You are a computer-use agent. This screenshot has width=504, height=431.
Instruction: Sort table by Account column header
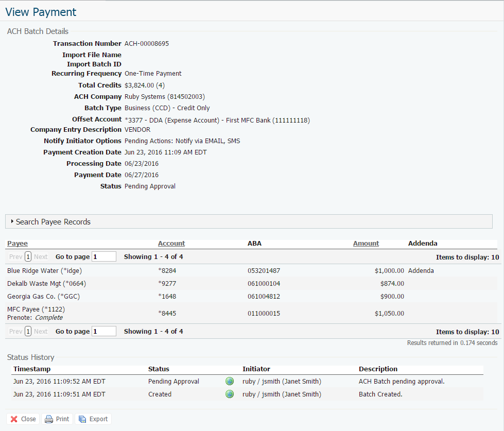pos(171,244)
